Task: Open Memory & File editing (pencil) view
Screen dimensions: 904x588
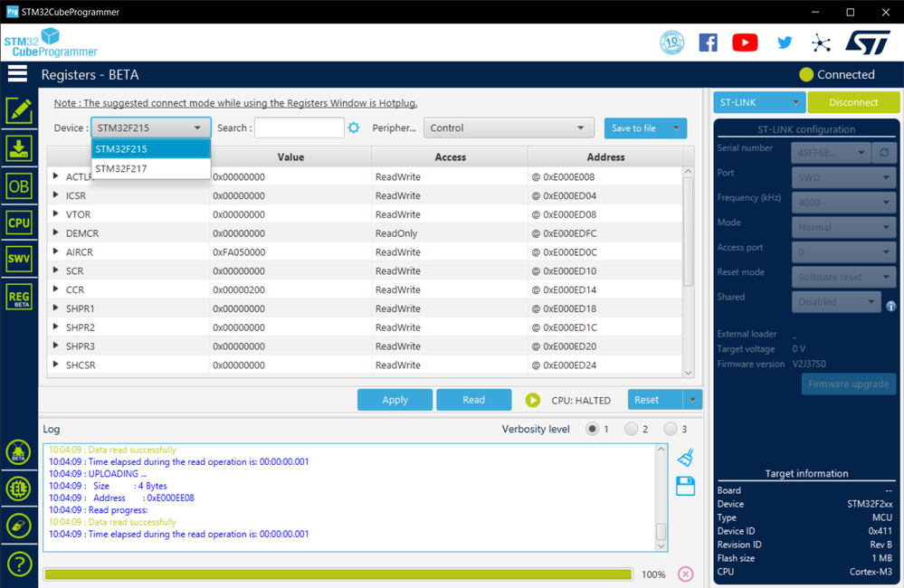Action: tap(19, 110)
